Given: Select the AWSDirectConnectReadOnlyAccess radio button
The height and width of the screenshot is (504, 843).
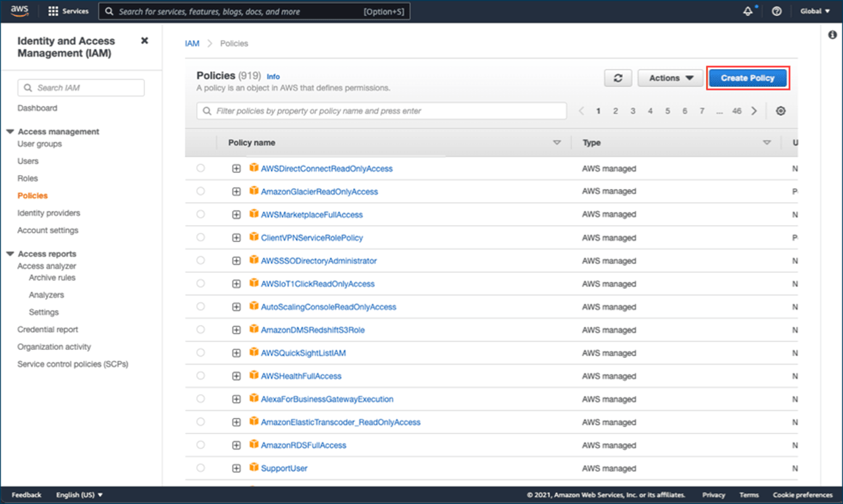Looking at the screenshot, I should (x=201, y=168).
